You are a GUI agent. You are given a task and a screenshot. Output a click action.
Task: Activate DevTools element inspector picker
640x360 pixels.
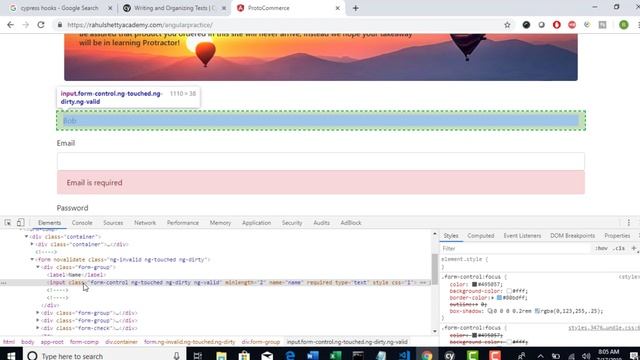click(x=8, y=222)
